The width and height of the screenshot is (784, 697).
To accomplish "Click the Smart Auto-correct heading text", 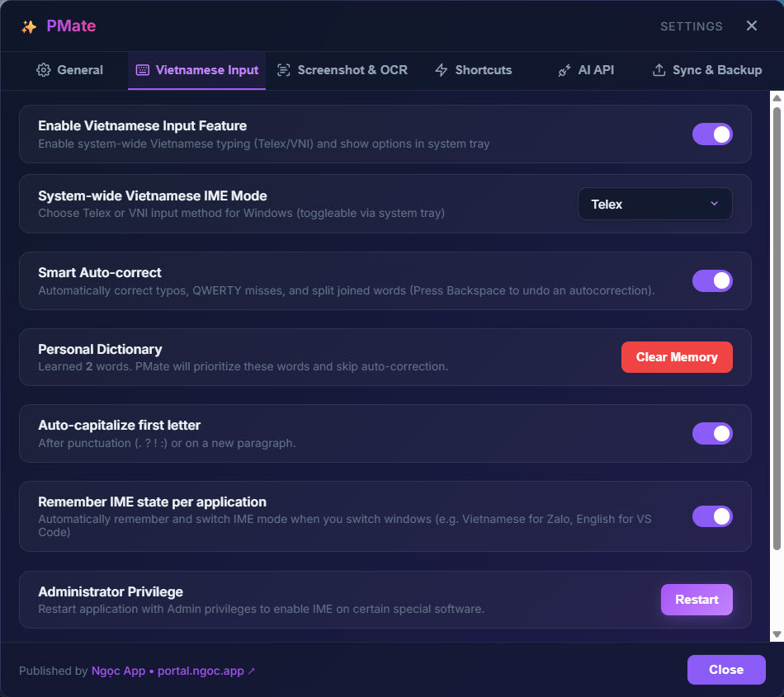I will 100,272.
